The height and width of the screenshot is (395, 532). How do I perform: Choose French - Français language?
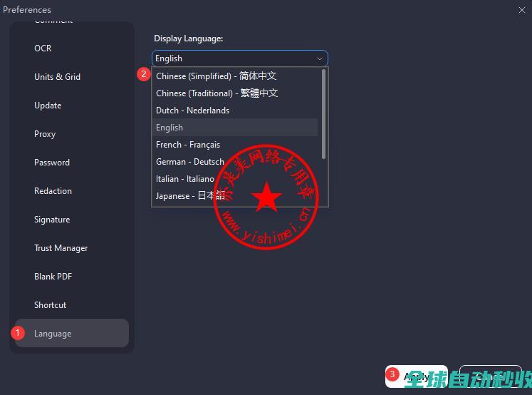[x=188, y=145]
